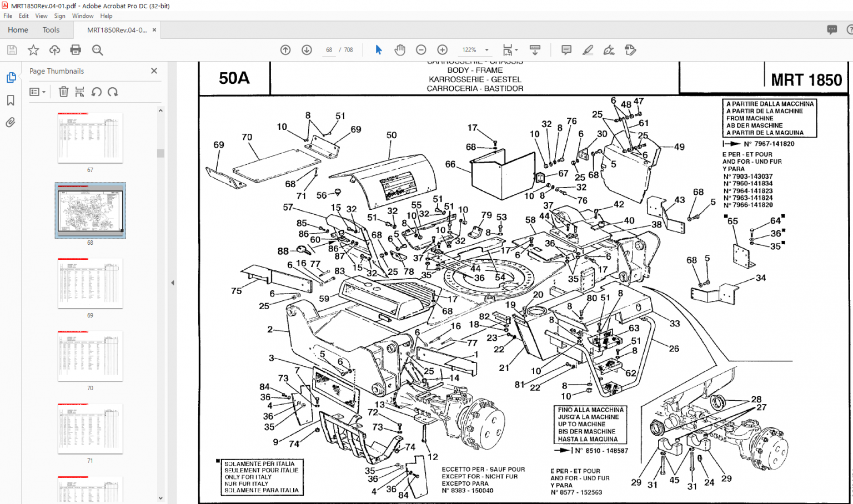The height and width of the screenshot is (504, 853).
Task: Open the File menu
Action: 8,16
